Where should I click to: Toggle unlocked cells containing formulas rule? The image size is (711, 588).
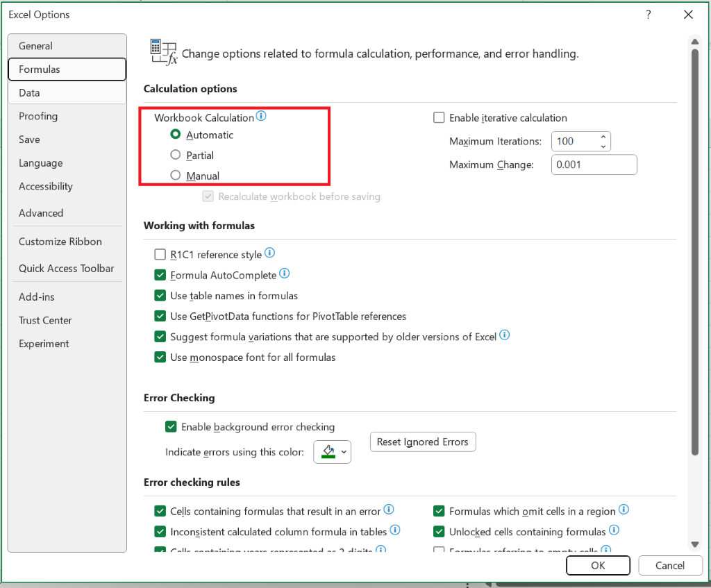point(439,532)
